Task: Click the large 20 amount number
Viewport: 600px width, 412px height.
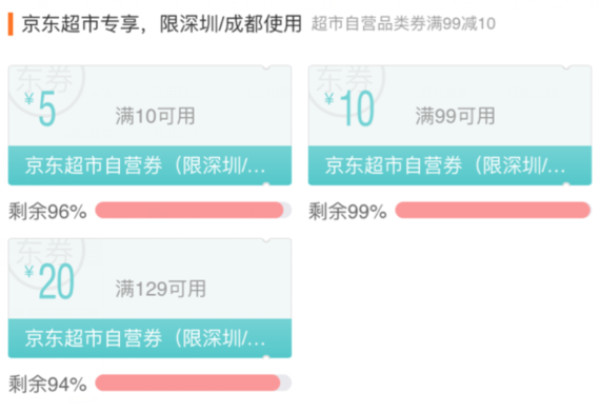Action: click(56, 282)
